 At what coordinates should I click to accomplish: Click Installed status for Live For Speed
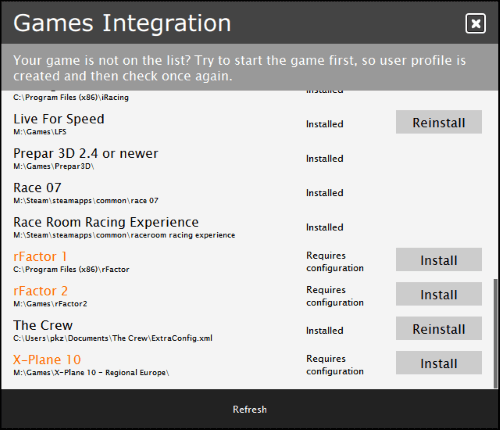(325, 124)
